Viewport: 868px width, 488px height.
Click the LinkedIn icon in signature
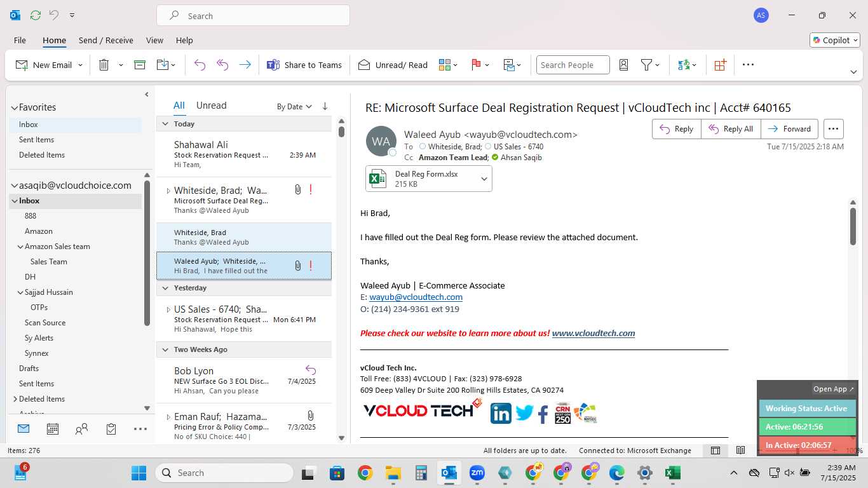click(x=501, y=413)
